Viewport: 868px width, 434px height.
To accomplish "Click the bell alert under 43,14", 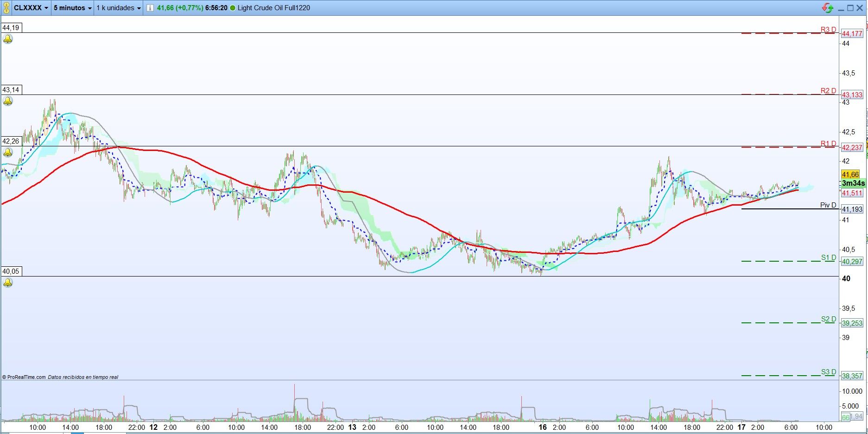I will pos(8,101).
